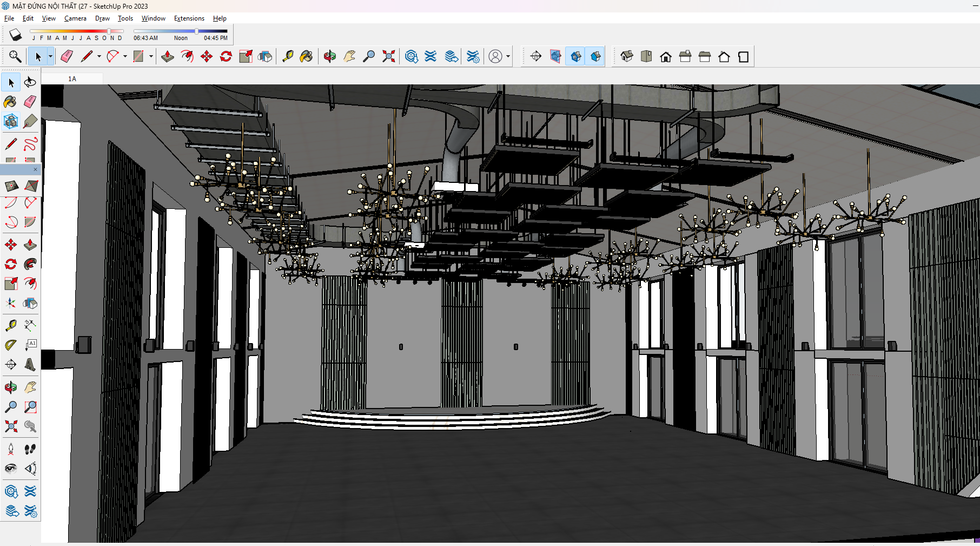Switch to Front view house icon
980x546 pixels.
pos(666,56)
